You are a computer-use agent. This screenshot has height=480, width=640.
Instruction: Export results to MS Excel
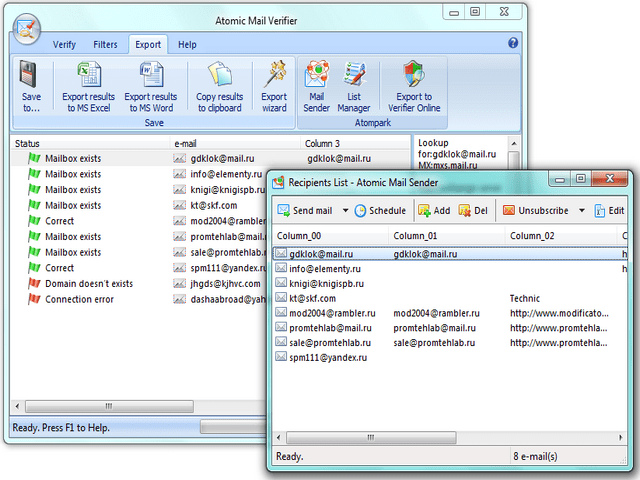(x=89, y=87)
